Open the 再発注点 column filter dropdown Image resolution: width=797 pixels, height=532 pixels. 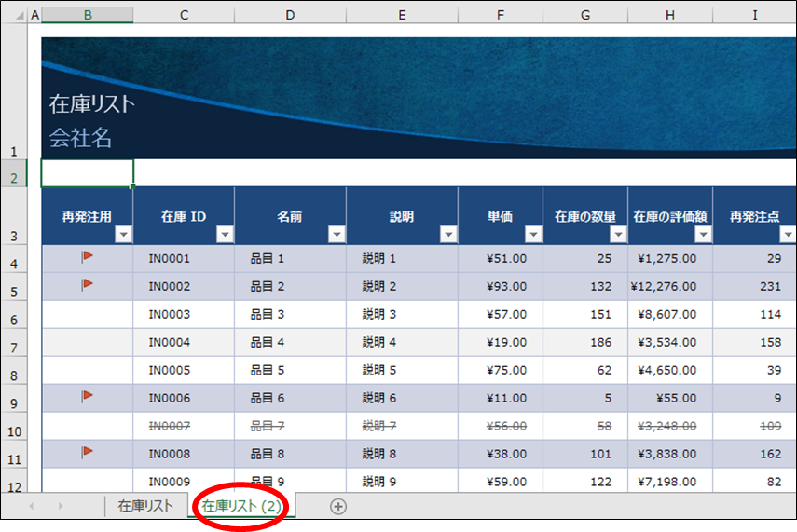788,234
